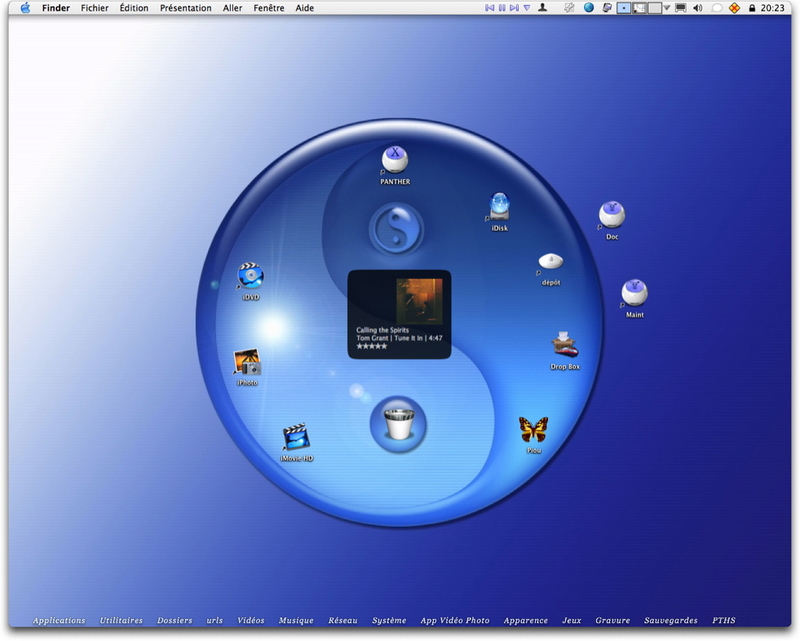The image size is (800, 641).
Task: Open the Système bottom menu
Action: point(389,621)
